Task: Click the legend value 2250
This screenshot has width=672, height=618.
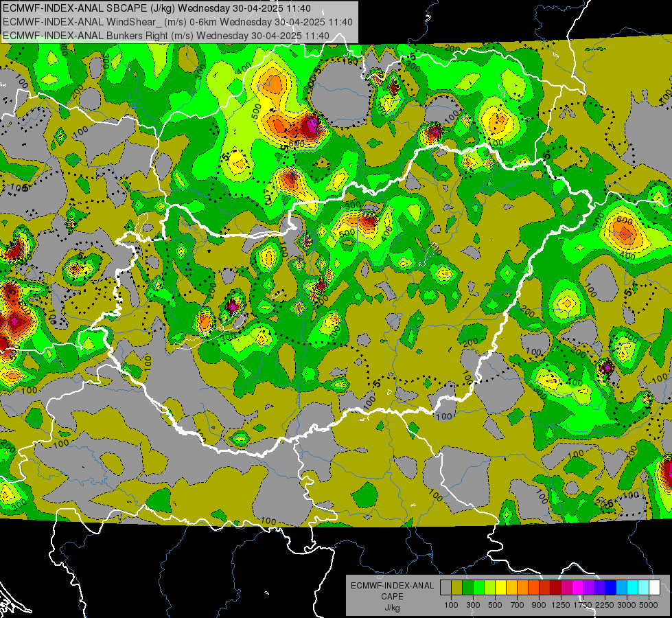Action: (x=605, y=605)
